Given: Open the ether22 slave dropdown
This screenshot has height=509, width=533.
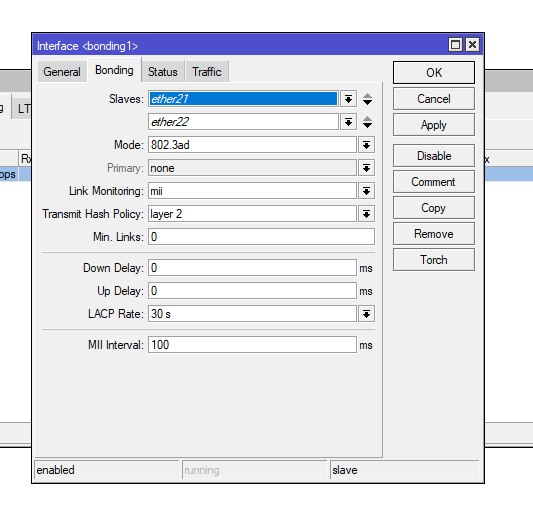Looking at the screenshot, I should click(348, 122).
